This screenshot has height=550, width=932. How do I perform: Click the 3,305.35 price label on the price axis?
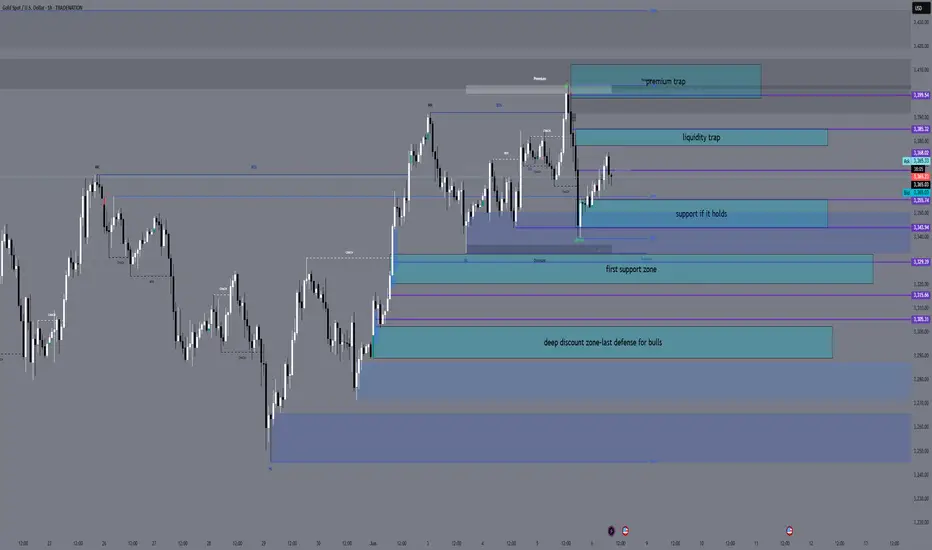(x=921, y=319)
